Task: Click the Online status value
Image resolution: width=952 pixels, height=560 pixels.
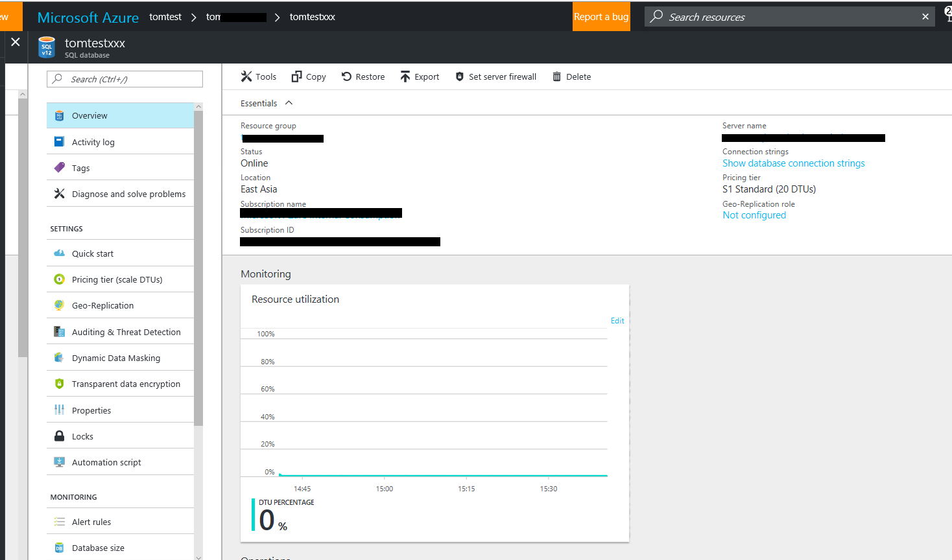Action: (x=254, y=163)
